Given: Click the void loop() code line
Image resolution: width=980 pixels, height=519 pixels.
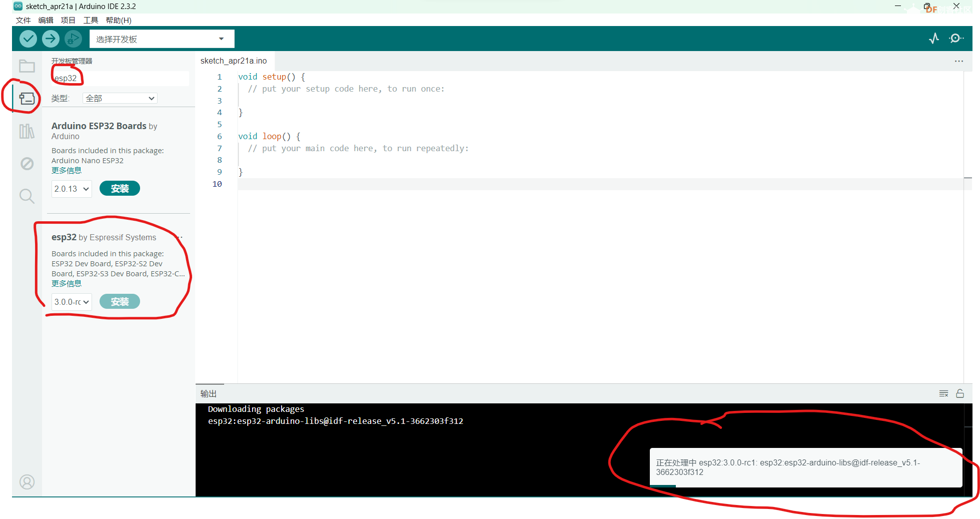Looking at the screenshot, I should [269, 137].
